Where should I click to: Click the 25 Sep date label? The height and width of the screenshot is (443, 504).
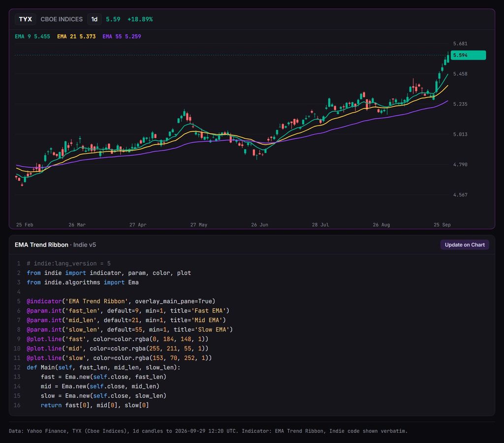coord(442,225)
